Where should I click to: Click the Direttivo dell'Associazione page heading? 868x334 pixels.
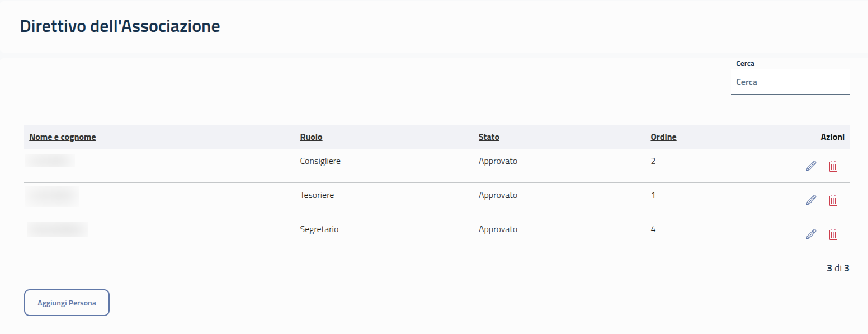(120, 26)
